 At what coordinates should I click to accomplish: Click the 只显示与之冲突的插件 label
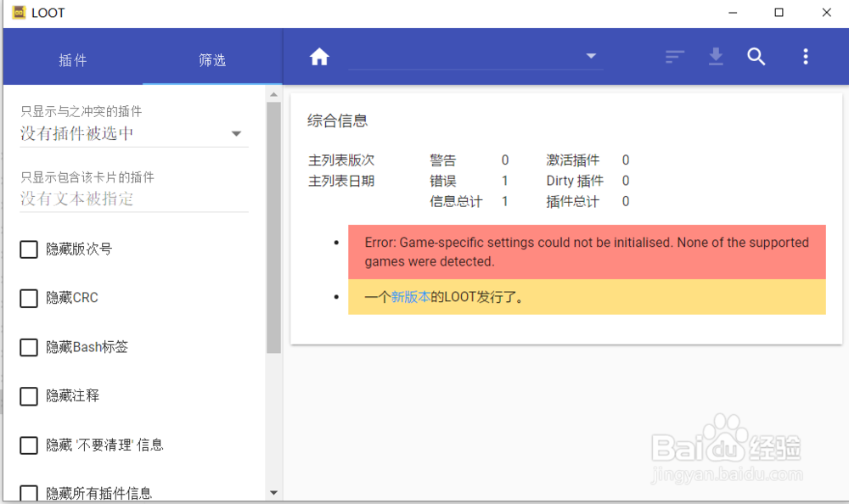(82, 111)
